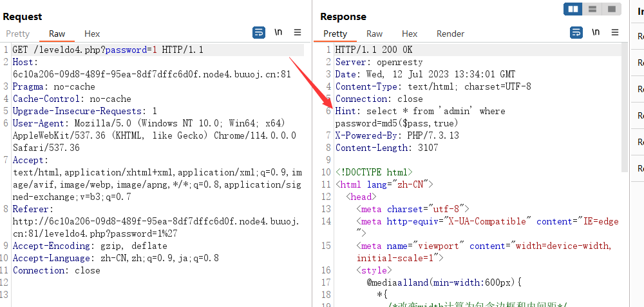This screenshot has width=644, height=307.
Task: Open the Response Pretty tab
Action: click(335, 34)
